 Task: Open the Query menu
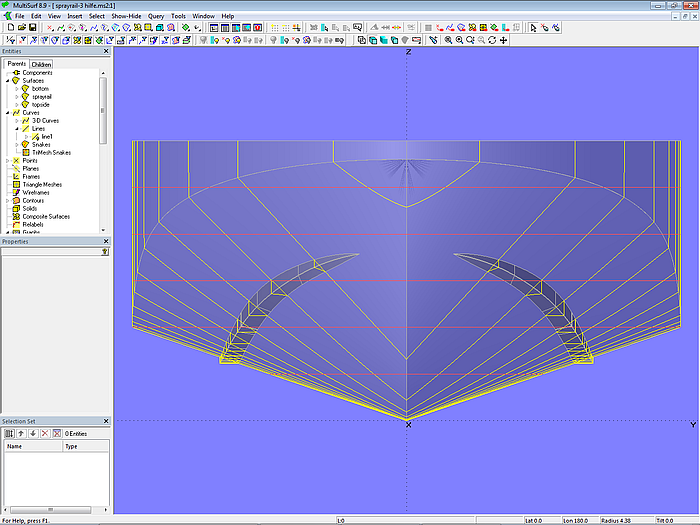156,16
